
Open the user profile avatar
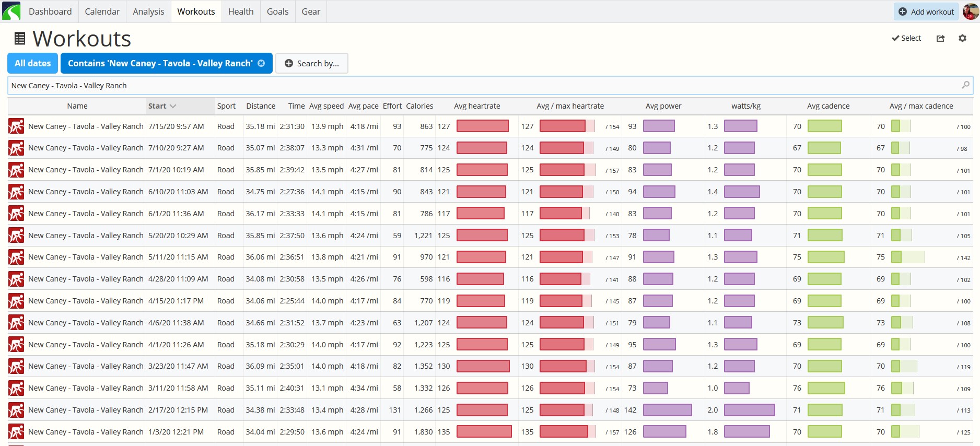[971, 11]
